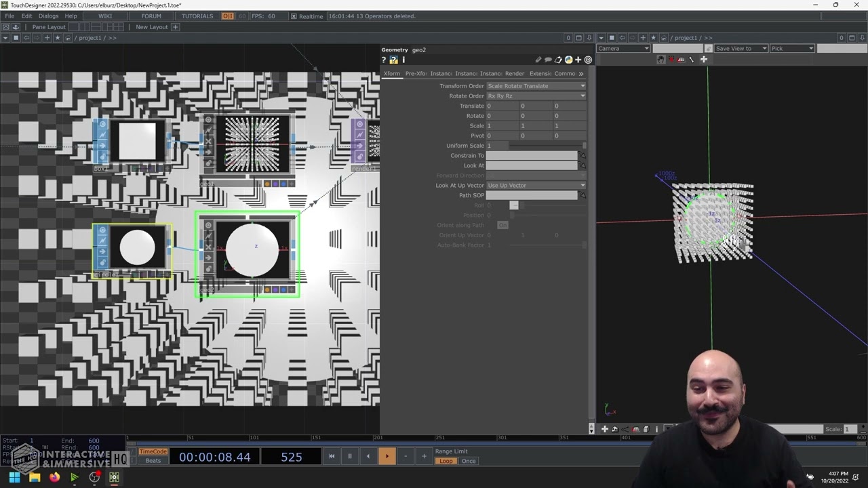Switch to the Render parameter page
Viewport: 868px width, 488px height.
[515, 73]
